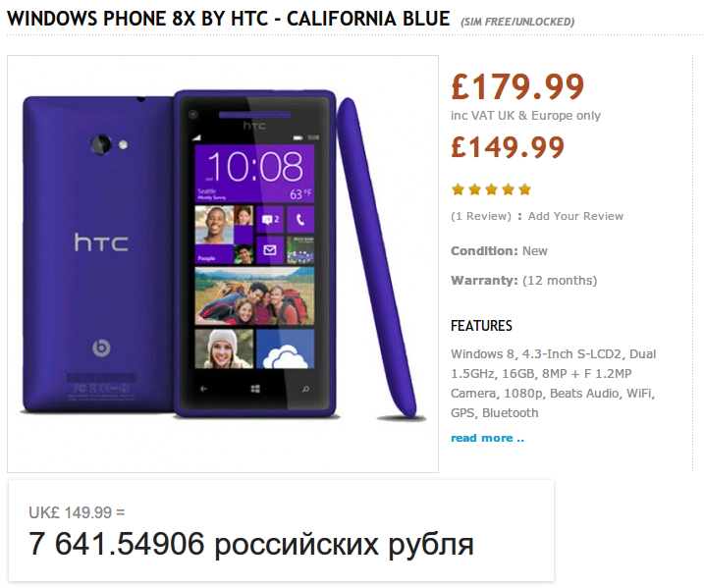The image size is (704, 588).
Task: Open the 'read more ..' link
Action: click(488, 438)
